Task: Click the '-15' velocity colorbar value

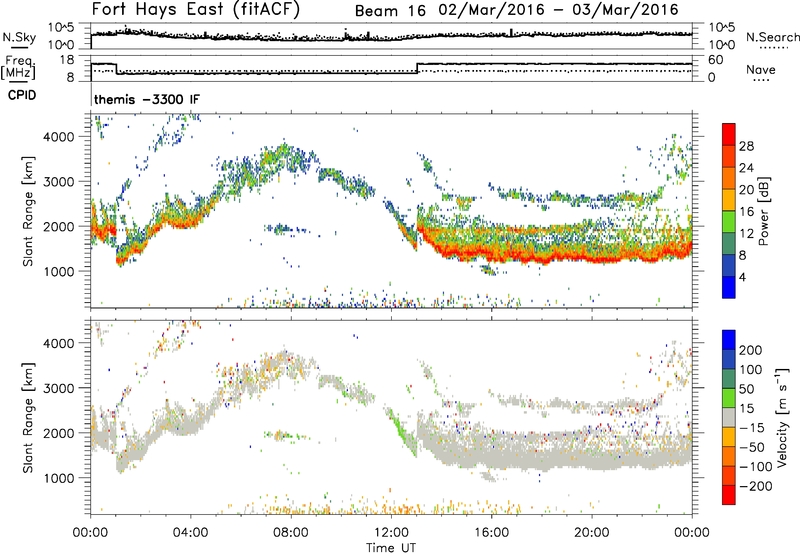Action: coord(752,428)
